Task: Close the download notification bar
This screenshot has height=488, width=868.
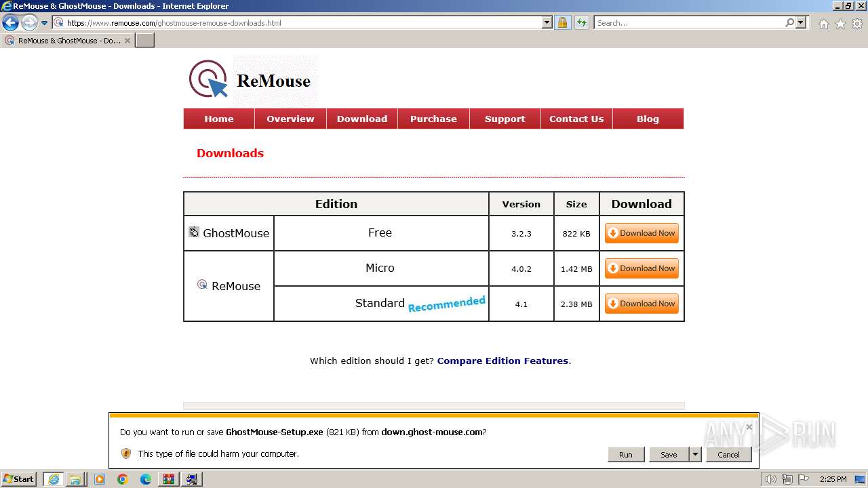Action: coord(749,427)
